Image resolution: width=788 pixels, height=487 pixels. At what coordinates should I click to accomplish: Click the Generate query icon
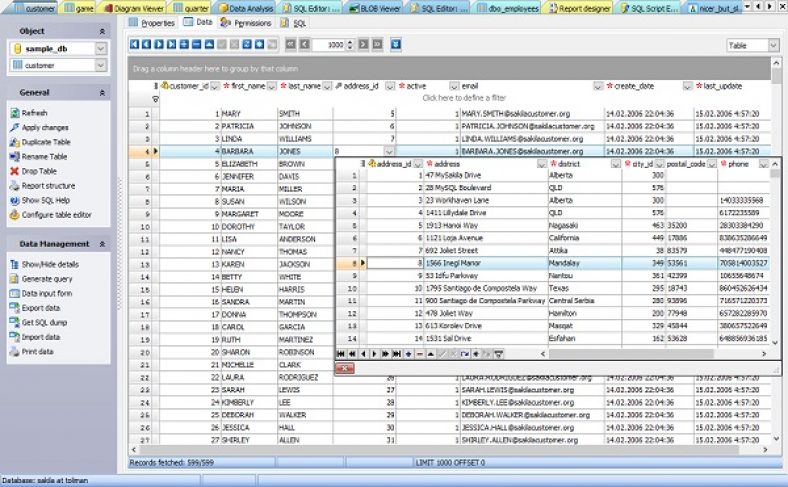coord(13,279)
